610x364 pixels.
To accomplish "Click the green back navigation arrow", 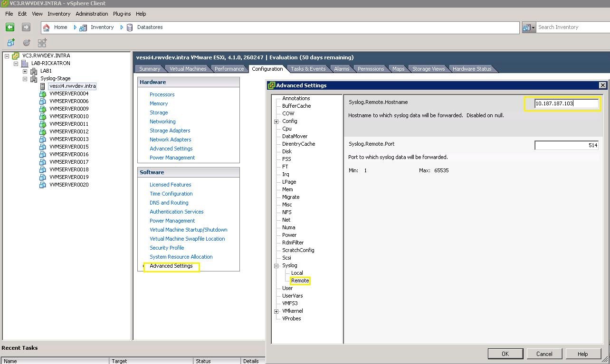I will (x=10, y=28).
